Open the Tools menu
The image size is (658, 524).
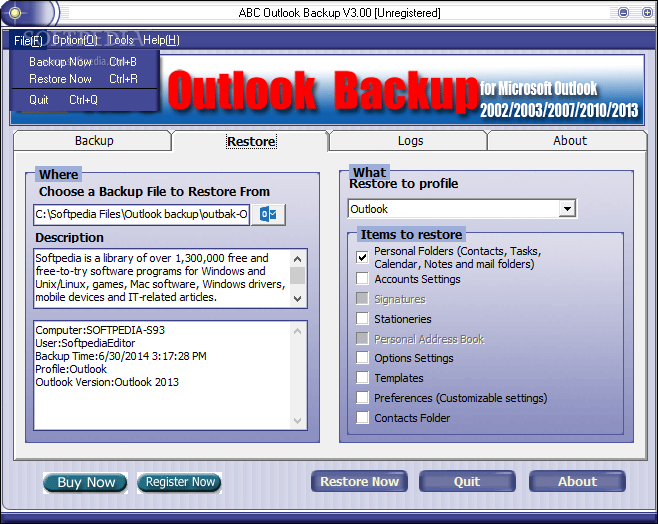tap(120, 40)
